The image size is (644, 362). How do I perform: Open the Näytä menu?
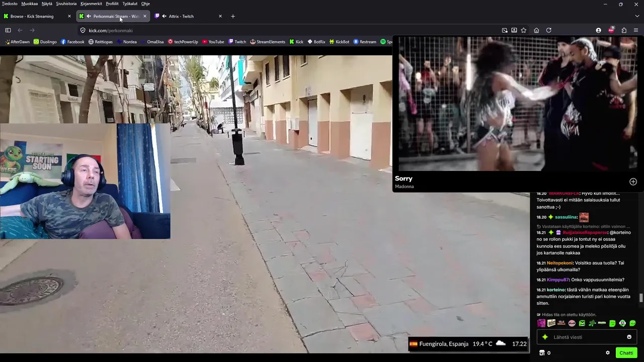point(47,4)
